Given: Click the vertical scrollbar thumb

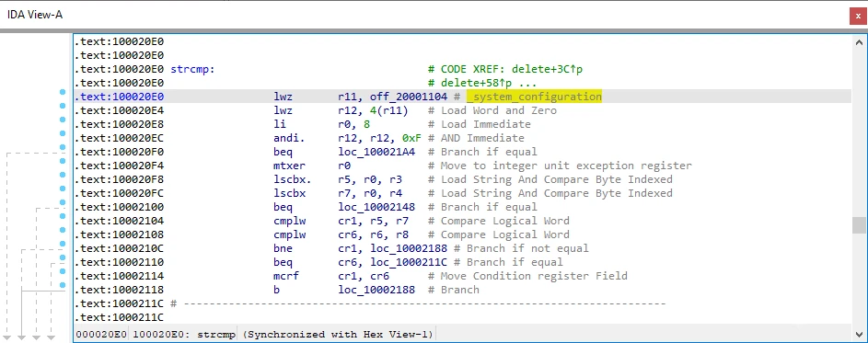Looking at the screenshot, I should tap(859, 225).
